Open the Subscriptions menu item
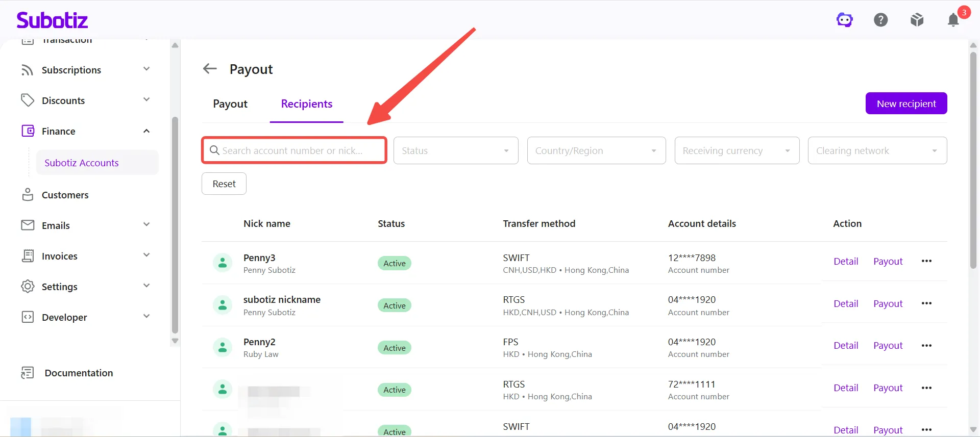Image resolution: width=980 pixels, height=437 pixels. coord(71,70)
